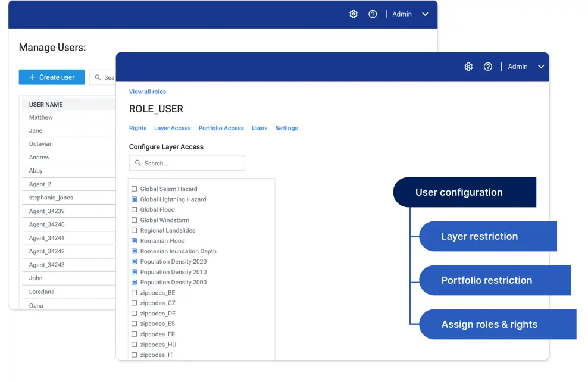Image resolution: width=588 pixels, height=382 pixels.
Task: Click the magnifier icon in layer search
Action: (138, 163)
